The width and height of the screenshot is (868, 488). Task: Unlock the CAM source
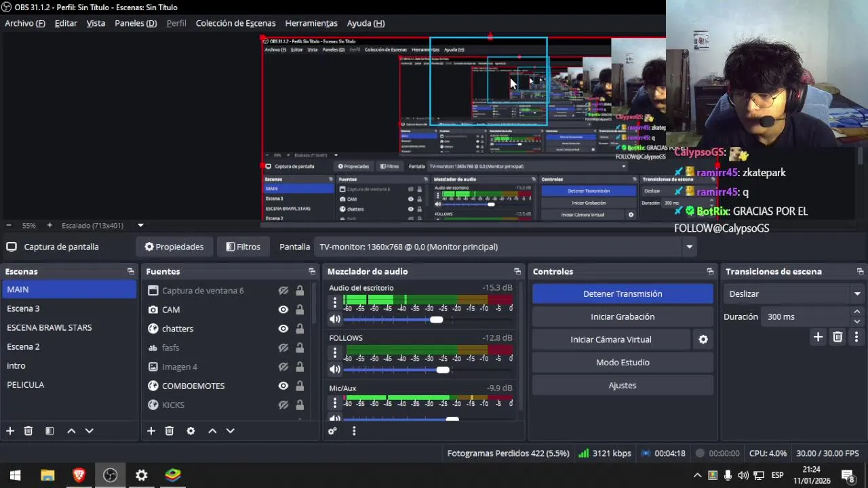[x=300, y=310]
